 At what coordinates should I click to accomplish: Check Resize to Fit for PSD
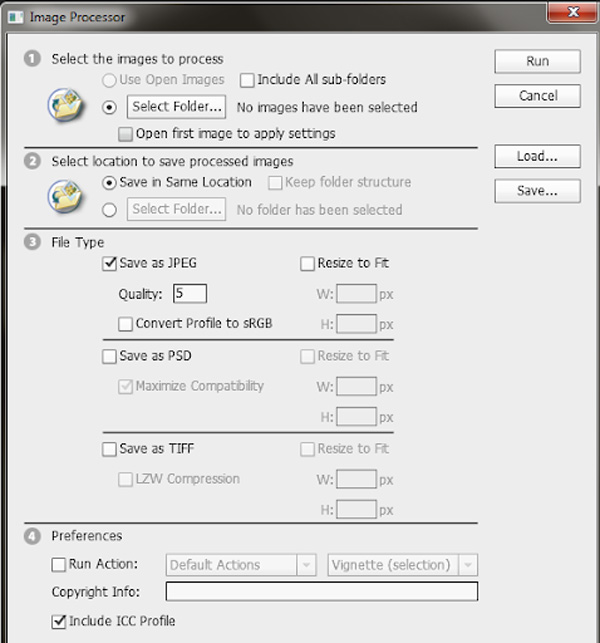click(307, 356)
